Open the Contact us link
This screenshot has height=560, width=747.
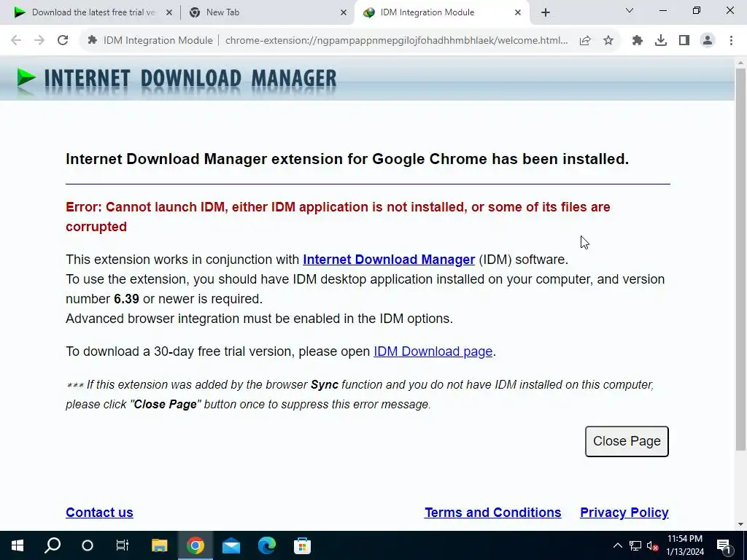tap(99, 513)
